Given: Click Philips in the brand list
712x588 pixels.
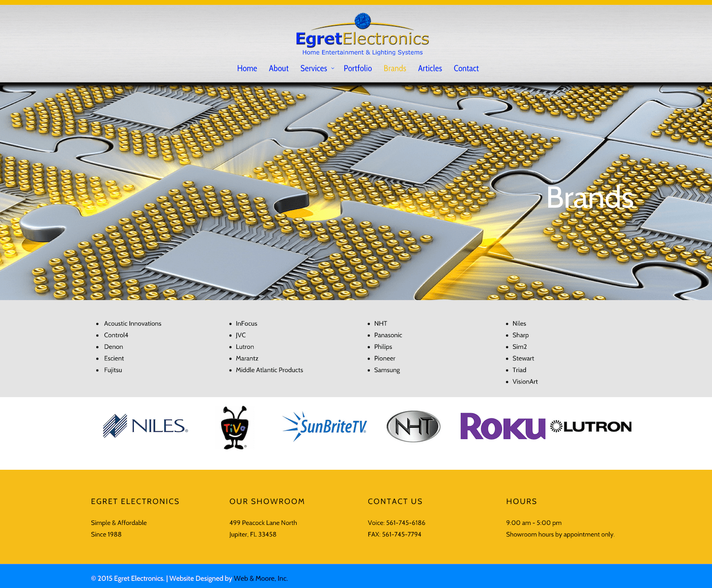Looking at the screenshot, I should coord(383,347).
